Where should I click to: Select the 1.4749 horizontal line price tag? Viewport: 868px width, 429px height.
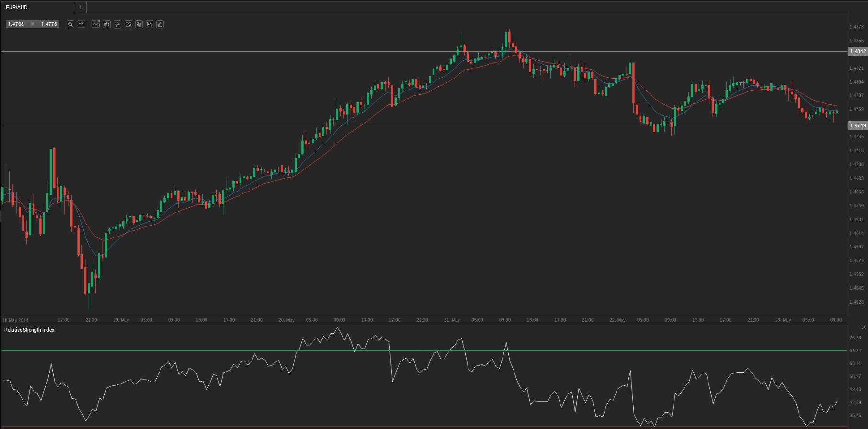tap(857, 125)
